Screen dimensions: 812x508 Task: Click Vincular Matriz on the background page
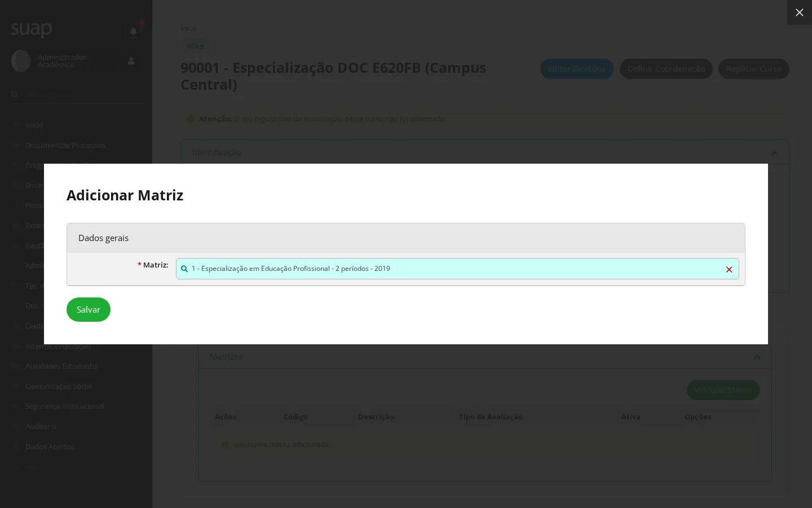[x=723, y=390]
